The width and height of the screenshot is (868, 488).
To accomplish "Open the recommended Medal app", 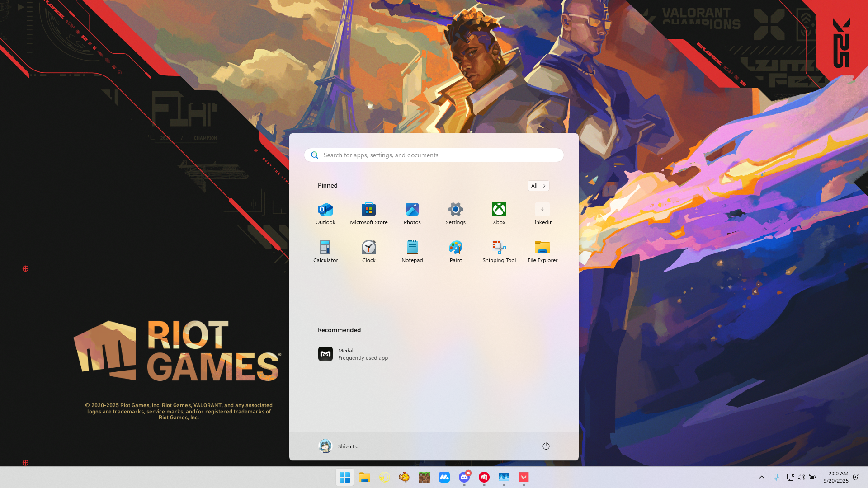I will coord(353,354).
